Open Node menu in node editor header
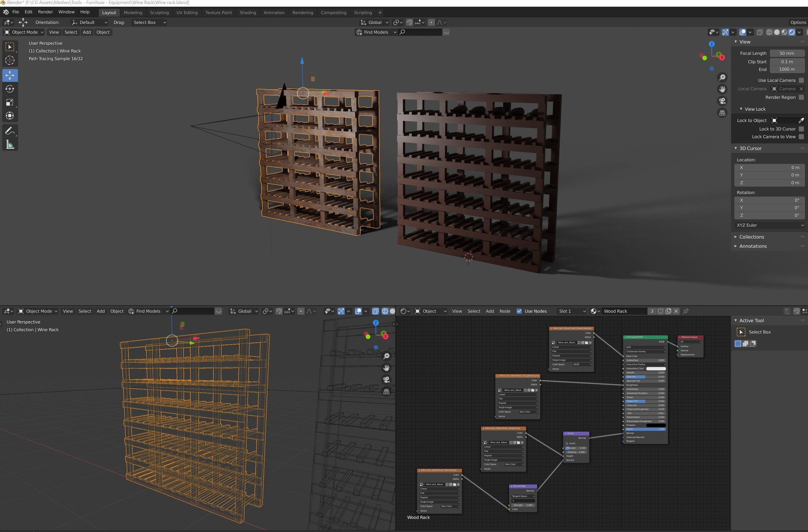This screenshot has height=532, width=808. point(505,311)
